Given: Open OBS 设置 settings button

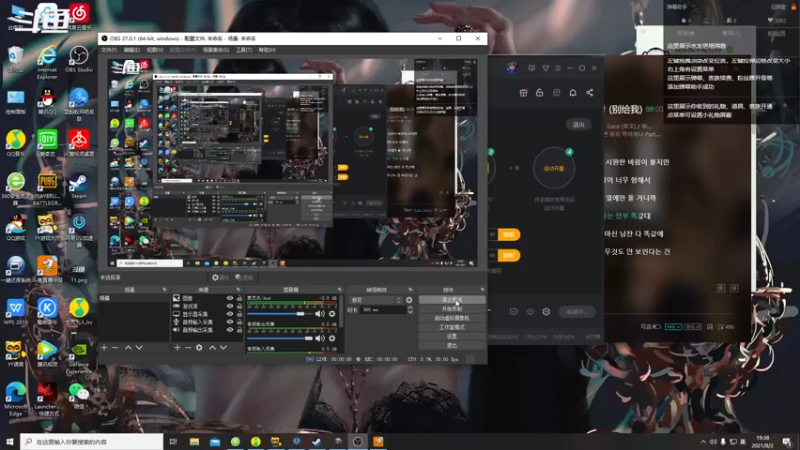Looking at the screenshot, I should pos(452,336).
